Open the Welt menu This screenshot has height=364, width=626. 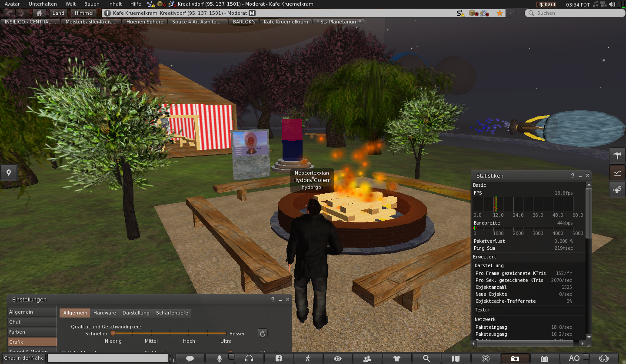pos(70,4)
